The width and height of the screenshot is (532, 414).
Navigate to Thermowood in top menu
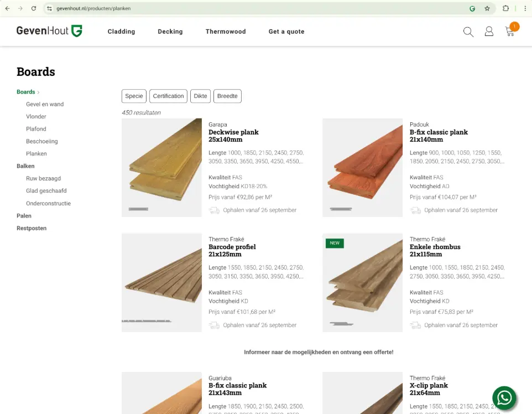point(226,32)
